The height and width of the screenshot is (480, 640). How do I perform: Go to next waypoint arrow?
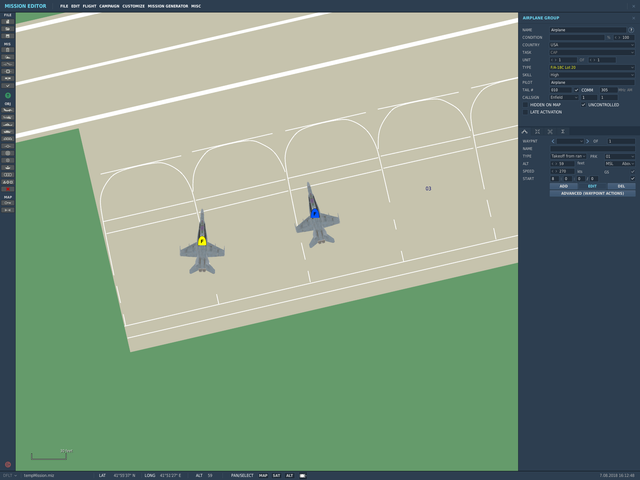coord(588,141)
